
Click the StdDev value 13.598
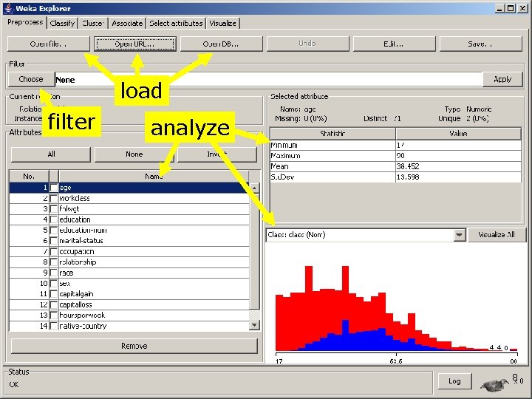coord(408,177)
